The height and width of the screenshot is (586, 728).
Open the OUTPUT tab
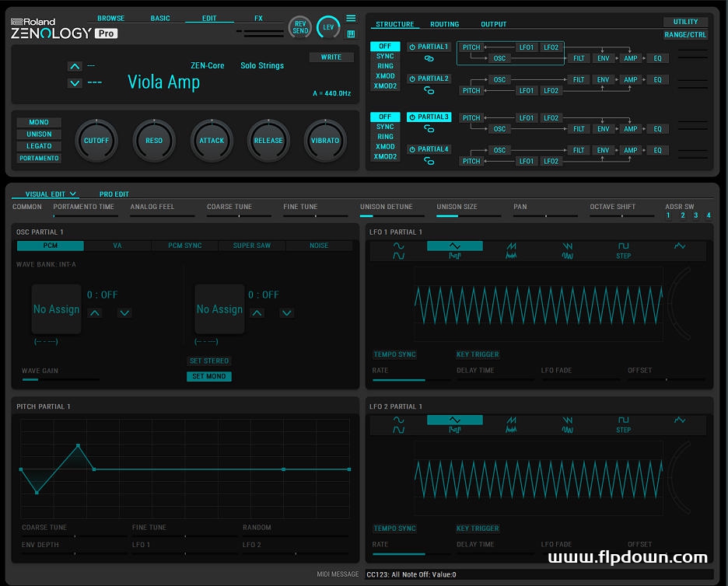[x=494, y=24]
